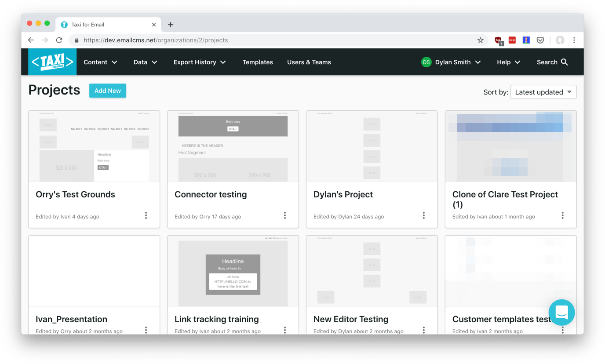605x364 pixels.
Task: Click the Orry's Test Grounds thumbnail
Action: click(94, 146)
